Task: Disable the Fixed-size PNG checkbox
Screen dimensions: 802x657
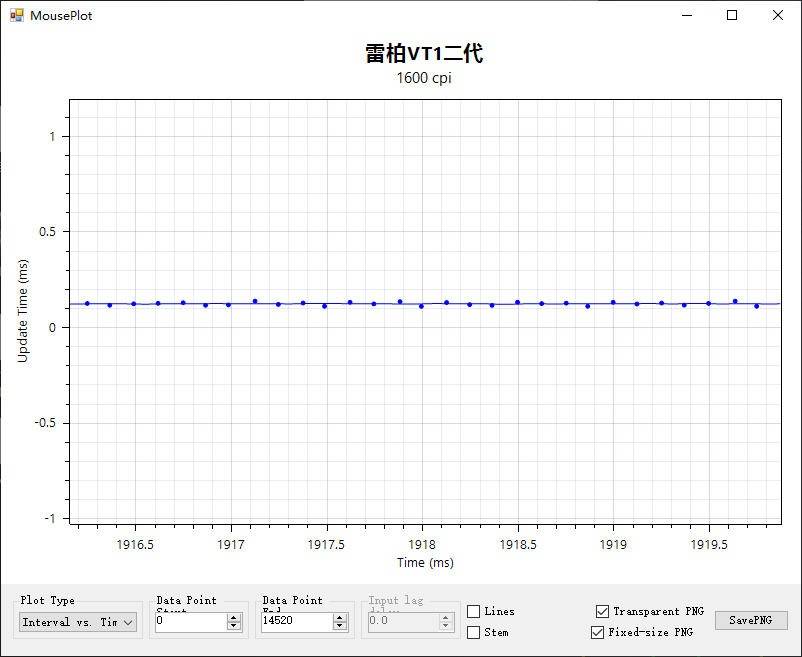Action: [x=598, y=632]
